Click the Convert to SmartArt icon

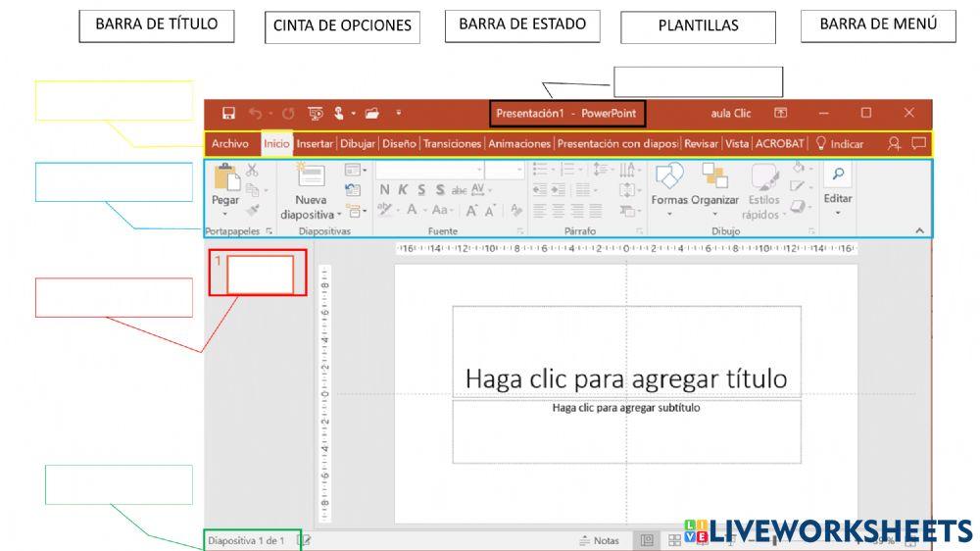pyautogui.click(x=627, y=211)
